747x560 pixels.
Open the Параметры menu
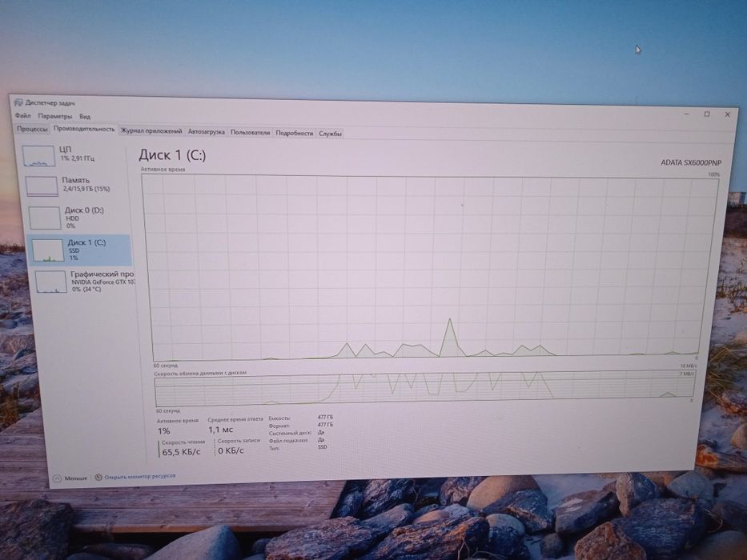tap(54, 116)
